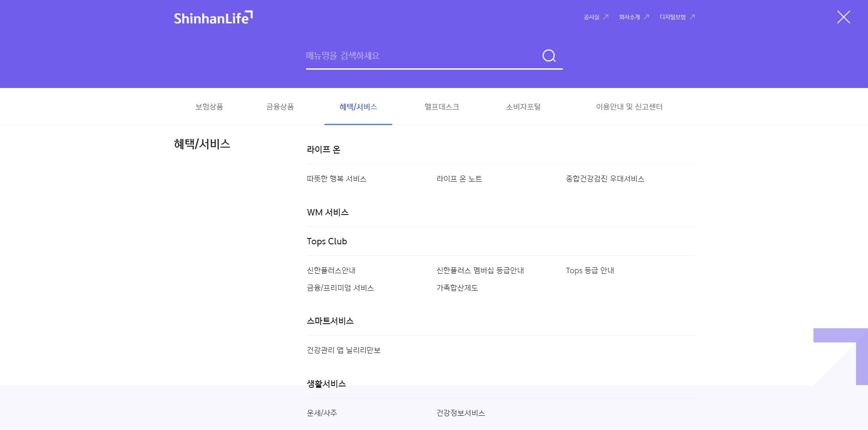Select the 혜택/서비스 tab
Viewport: 868px width, 430px height.
(x=358, y=107)
